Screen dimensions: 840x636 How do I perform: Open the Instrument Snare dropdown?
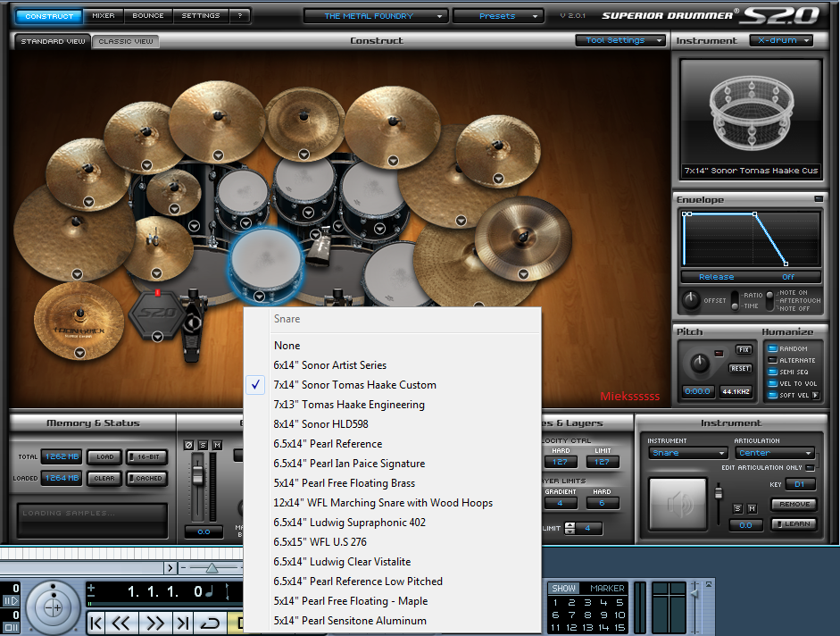tap(687, 453)
